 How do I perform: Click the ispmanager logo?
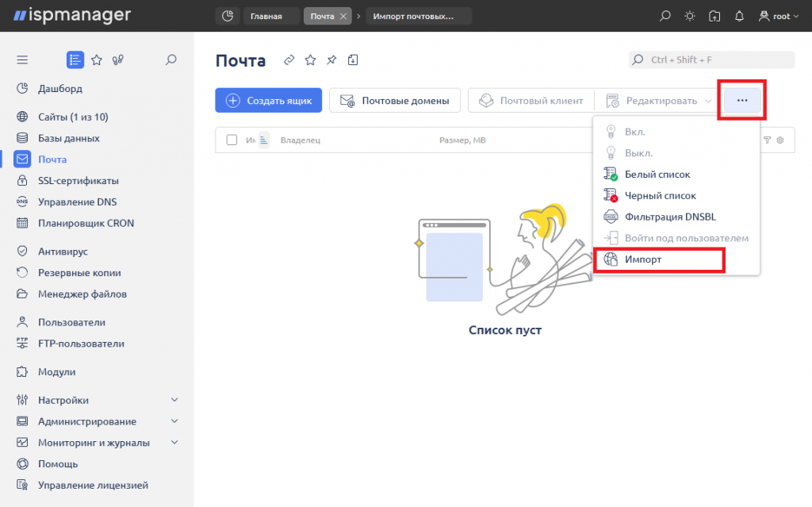click(72, 15)
